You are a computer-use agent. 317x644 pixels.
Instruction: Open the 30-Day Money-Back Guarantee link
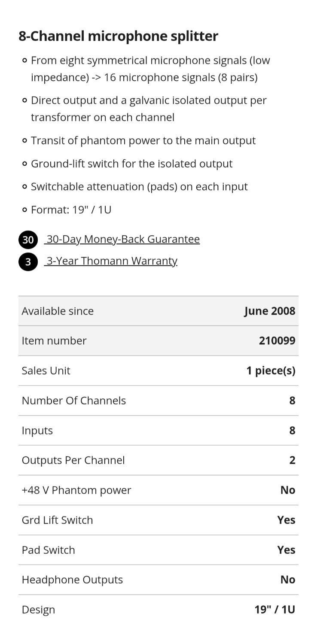click(x=122, y=239)
